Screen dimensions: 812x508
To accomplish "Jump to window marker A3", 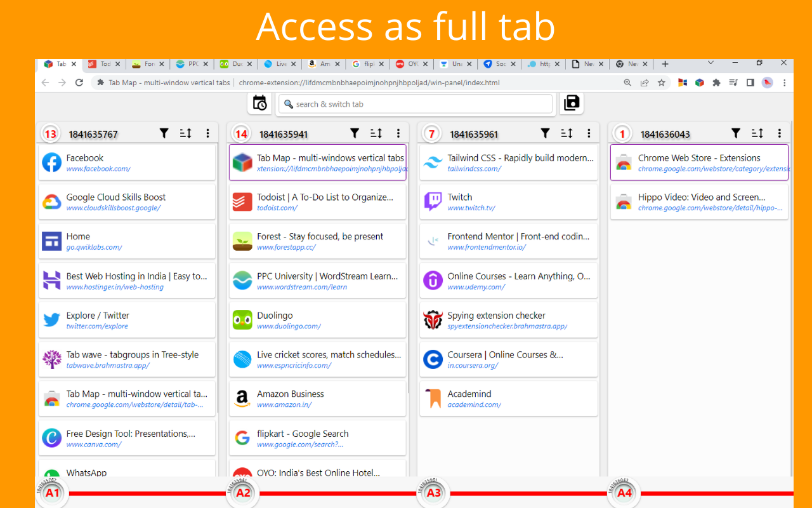I will click(433, 493).
